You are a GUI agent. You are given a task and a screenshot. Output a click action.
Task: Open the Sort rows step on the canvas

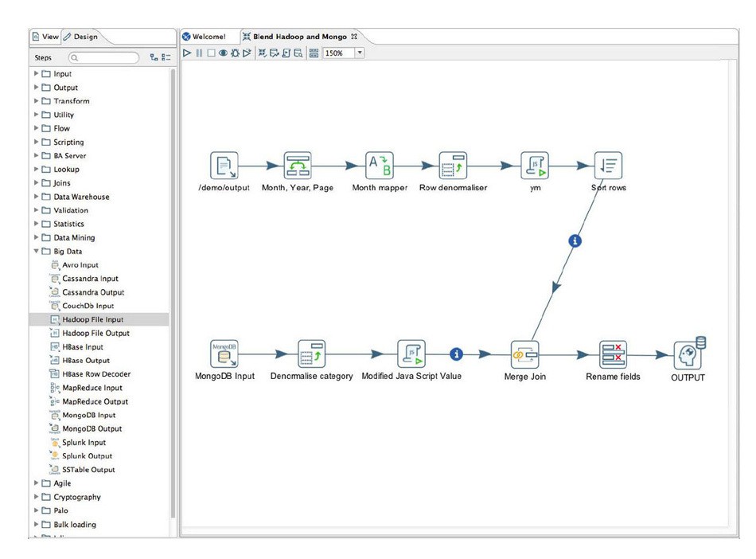(x=607, y=166)
